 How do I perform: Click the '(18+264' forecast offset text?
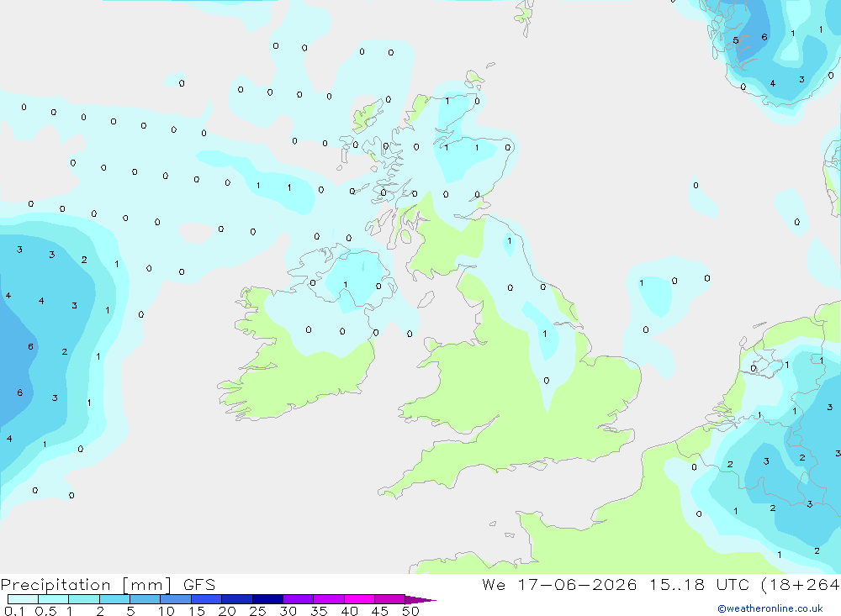point(800,585)
